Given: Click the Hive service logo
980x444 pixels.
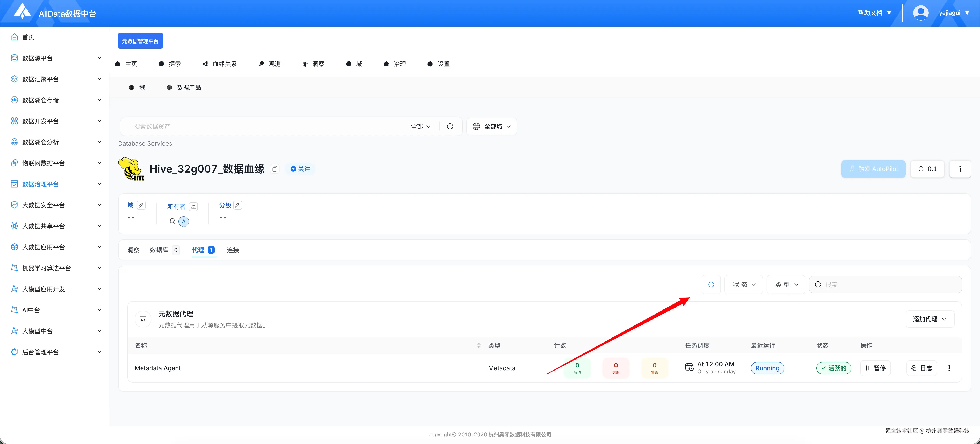Looking at the screenshot, I should [x=131, y=169].
